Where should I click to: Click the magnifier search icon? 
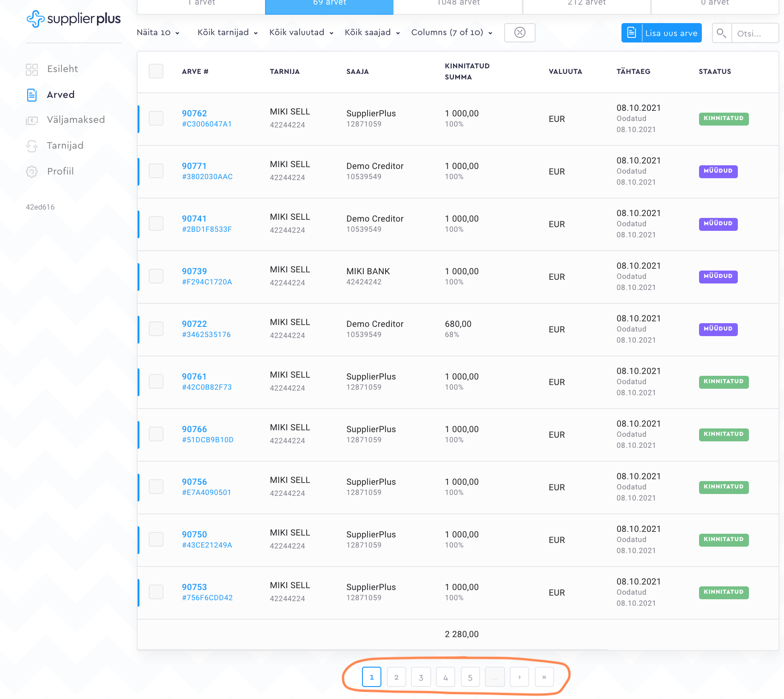pos(721,33)
